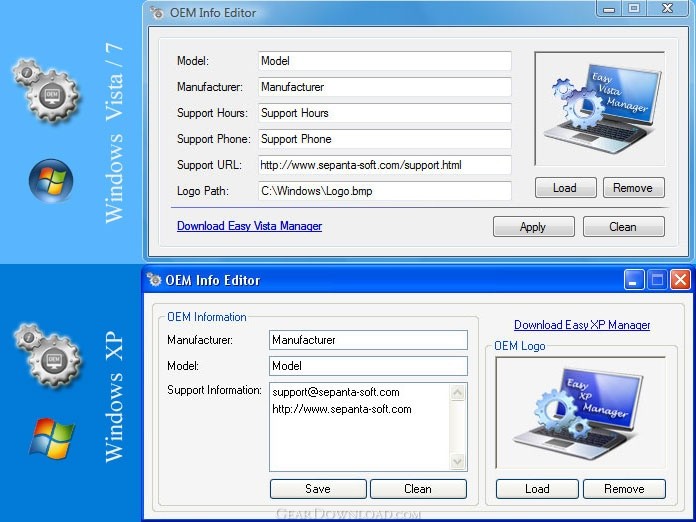Viewport: 696px width, 522px height.
Task: Focus the Manufacturer field in Vista window
Action: click(x=384, y=87)
